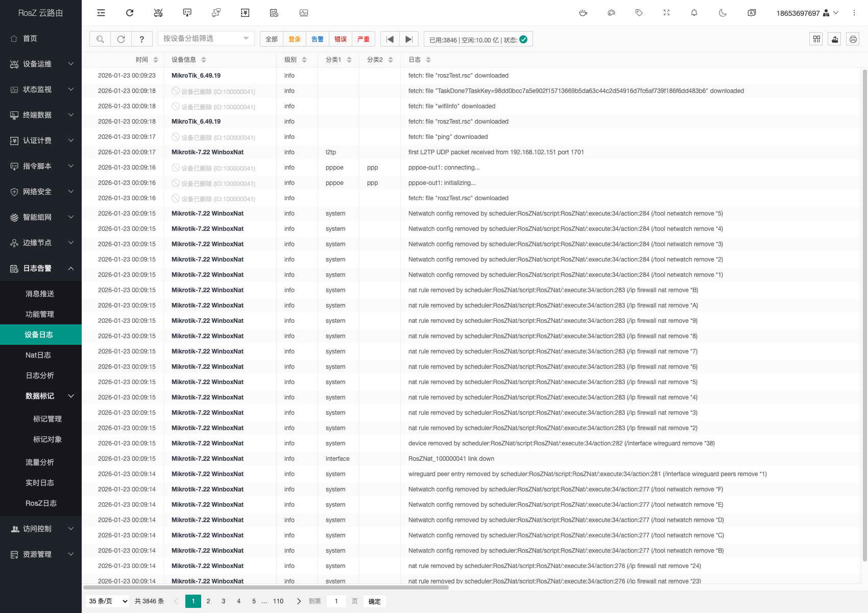This screenshot has height=613, width=868.
Task: Open the device group filter dropdown
Action: [x=206, y=39]
